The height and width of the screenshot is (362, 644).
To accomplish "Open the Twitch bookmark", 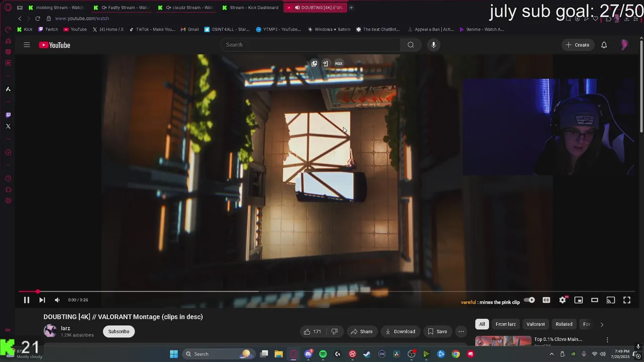I will coord(48,29).
